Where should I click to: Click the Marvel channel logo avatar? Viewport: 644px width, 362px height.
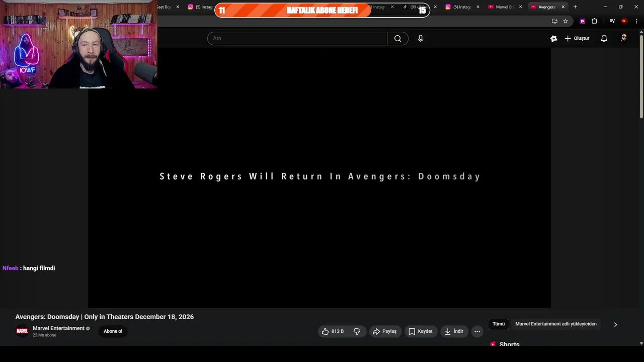[22, 331]
